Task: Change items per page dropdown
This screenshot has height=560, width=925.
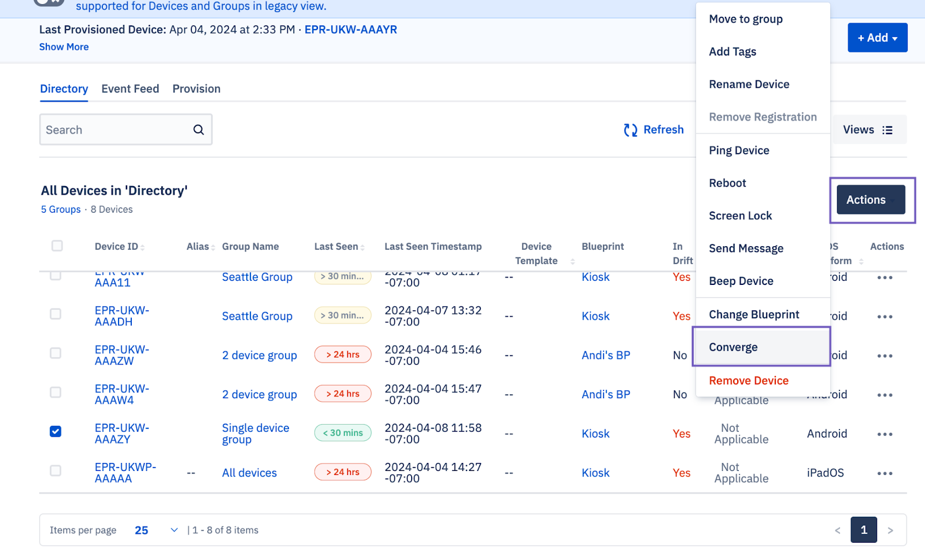Action: [156, 530]
